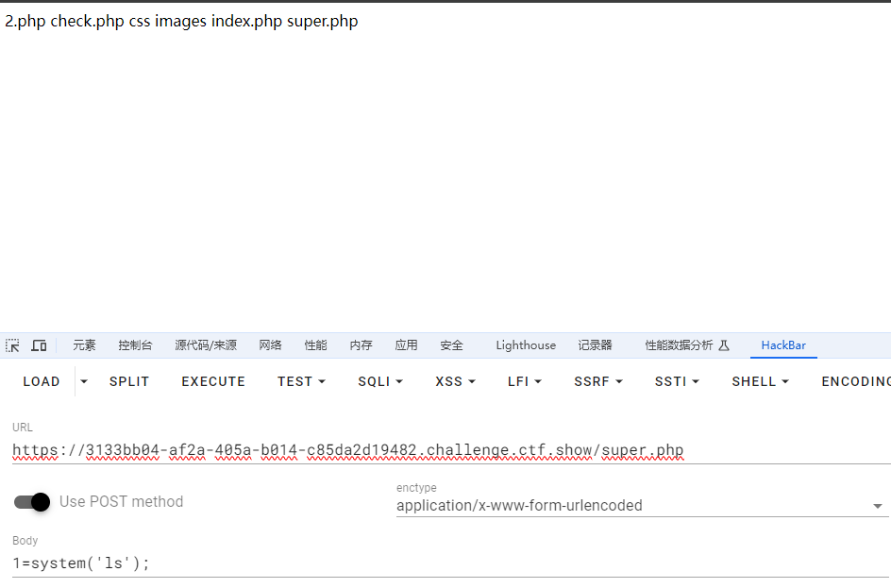Screen dimensions: 891x588
Task: Open the 网络 tab
Action: pyautogui.click(x=271, y=345)
